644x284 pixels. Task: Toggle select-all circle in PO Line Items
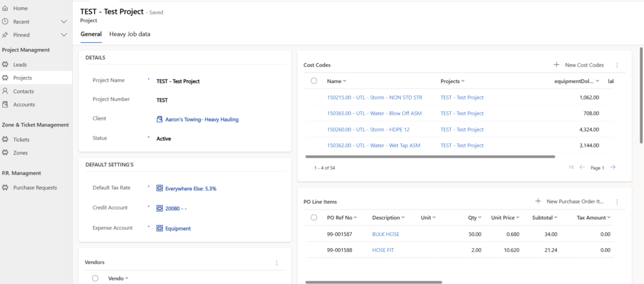[x=314, y=218]
